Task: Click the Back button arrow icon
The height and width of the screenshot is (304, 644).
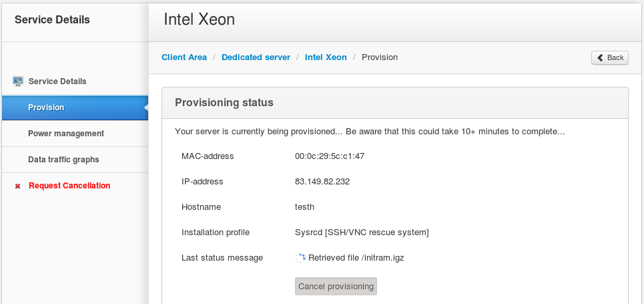Action: 601,57
